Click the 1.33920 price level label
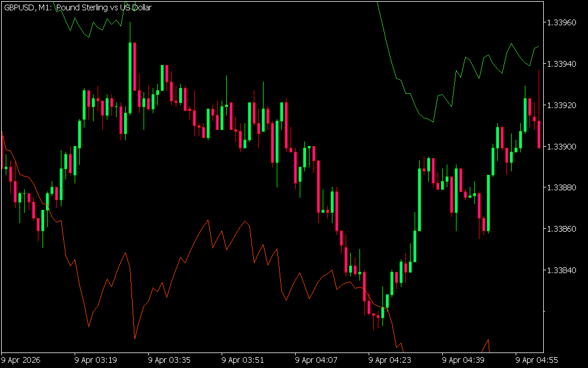 click(562, 105)
